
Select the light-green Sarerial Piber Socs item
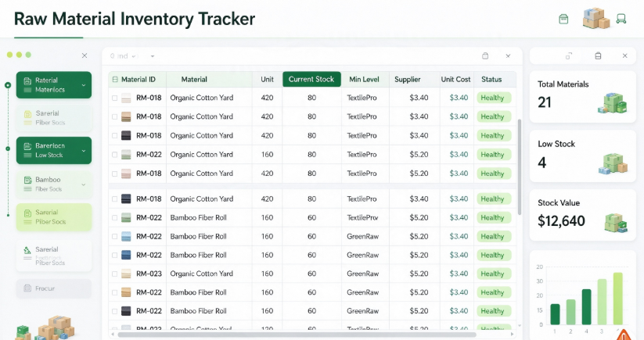pos(54,217)
